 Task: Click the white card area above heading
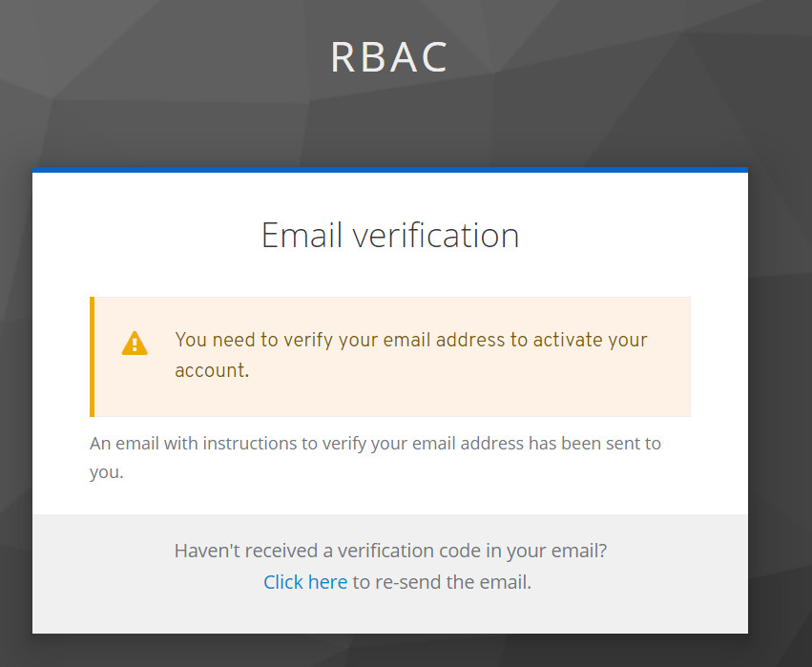[x=390, y=195]
